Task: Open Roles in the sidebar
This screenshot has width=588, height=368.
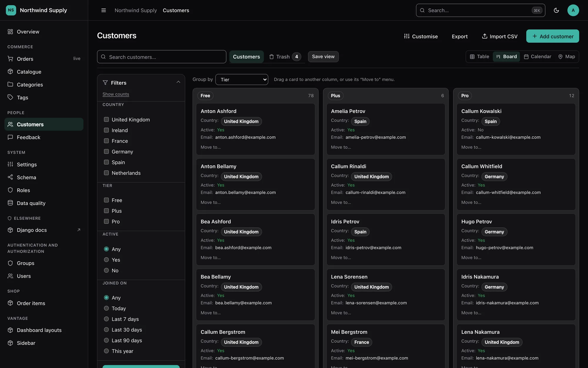Action: (44, 190)
